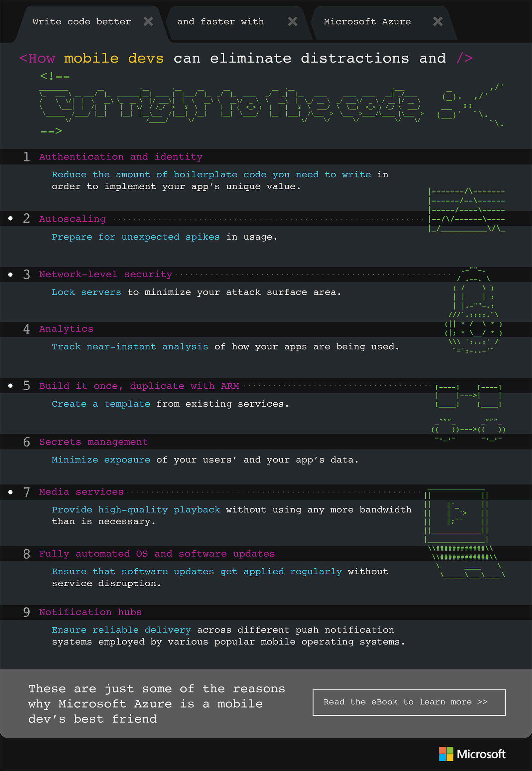The height and width of the screenshot is (771, 532).
Task: Click 'Fully automated OS and software updates'
Action: pyautogui.click(x=157, y=554)
